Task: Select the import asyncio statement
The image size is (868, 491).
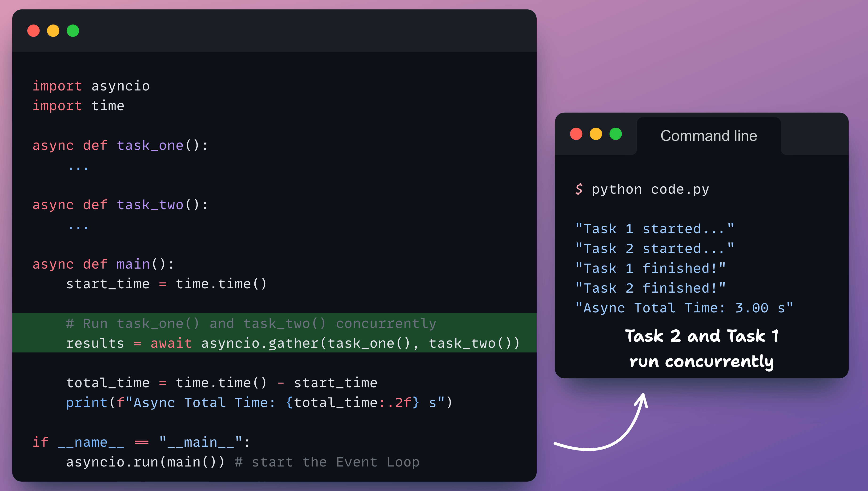Action: 91,86
